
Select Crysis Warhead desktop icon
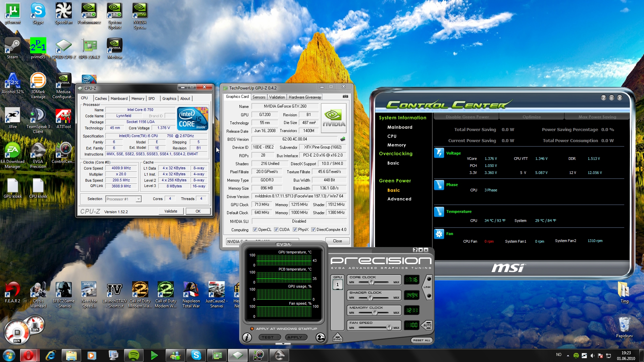38,295
